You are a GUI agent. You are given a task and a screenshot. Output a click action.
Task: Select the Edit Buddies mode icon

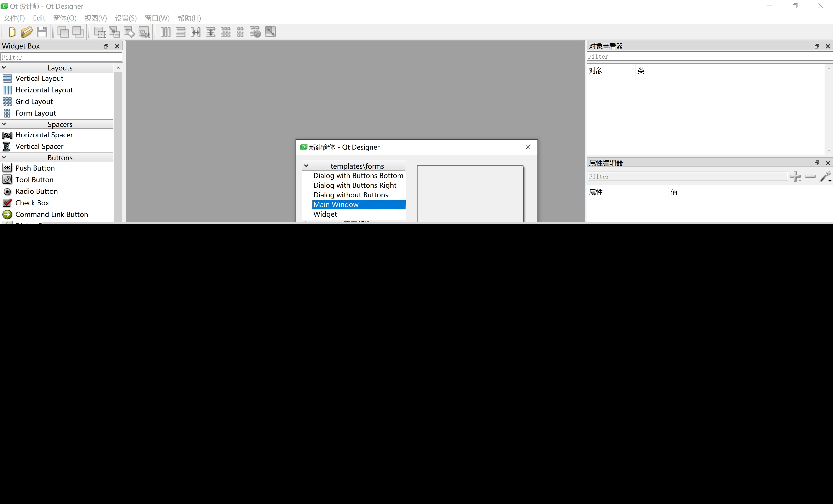tap(129, 32)
